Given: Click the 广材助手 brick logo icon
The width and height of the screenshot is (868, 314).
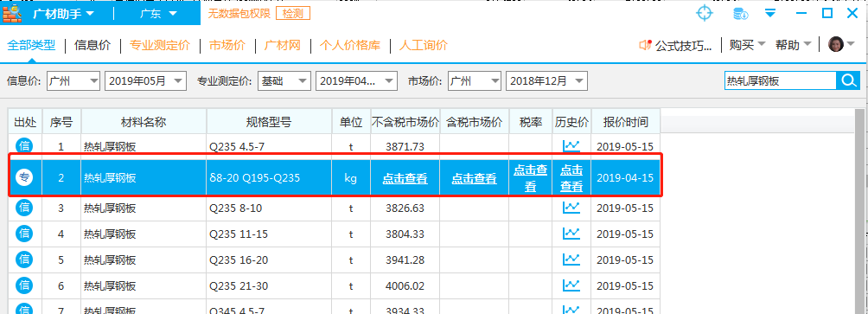Looking at the screenshot, I should 12,13.
